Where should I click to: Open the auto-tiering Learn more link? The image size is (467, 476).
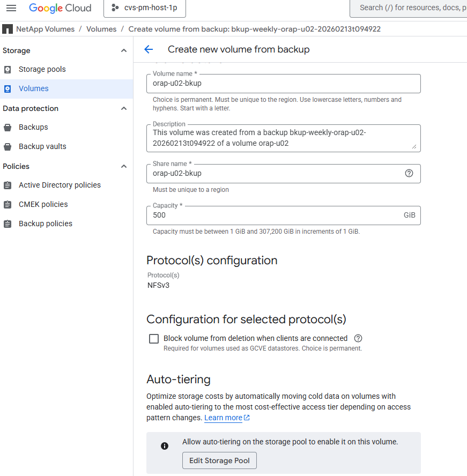[223, 418]
